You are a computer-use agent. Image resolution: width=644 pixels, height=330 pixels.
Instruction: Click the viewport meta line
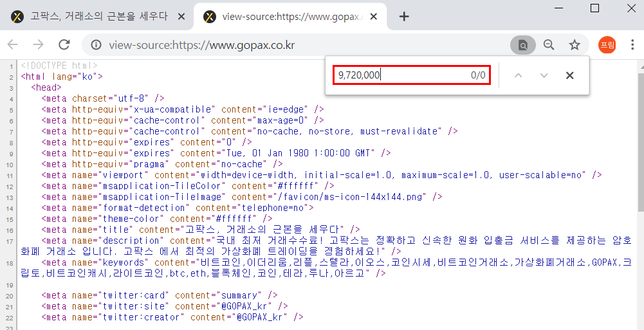pyautogui.click(x=322, y=175)
